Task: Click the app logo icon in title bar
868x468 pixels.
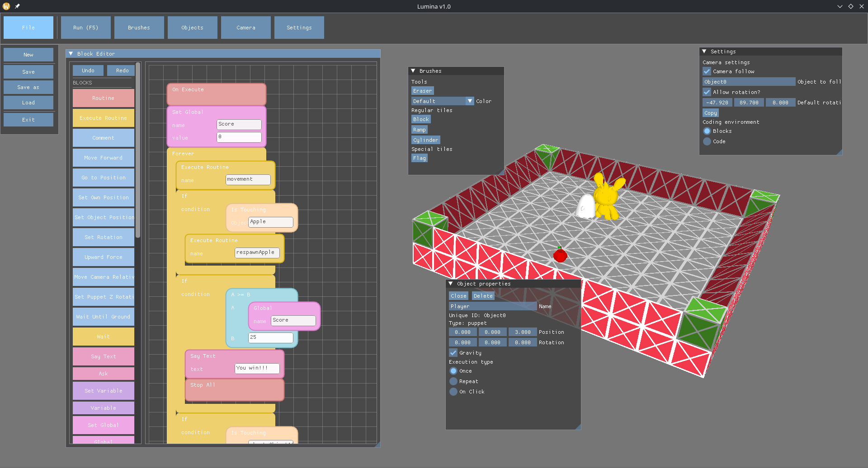Action: tap(6, 6)
